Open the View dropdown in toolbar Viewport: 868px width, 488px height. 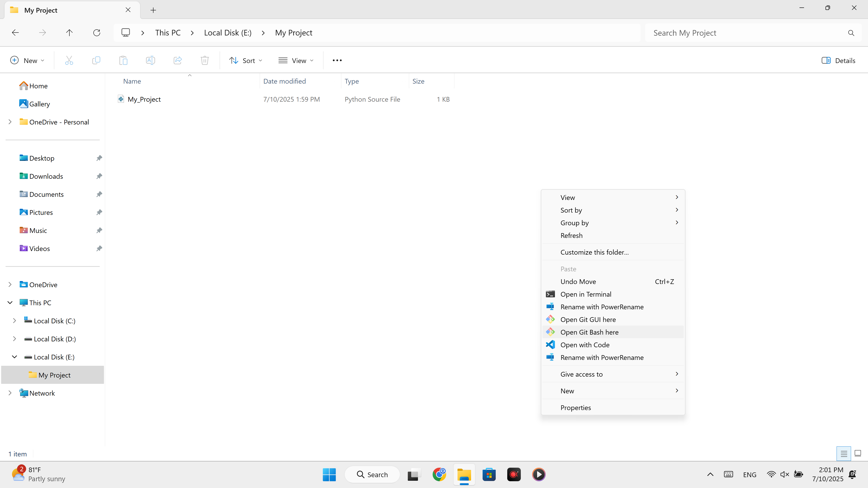pyautogui.click(x=296, y=61)
